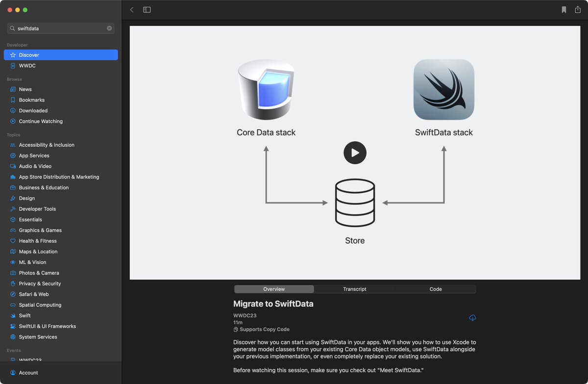Viewport: 588px width, 384px height.
Task: Play the Migrate to SwiftData video
Action: point(355,153)
